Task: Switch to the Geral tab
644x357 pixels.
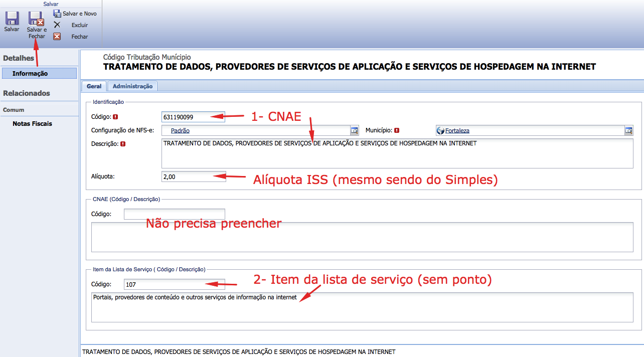Action: 94,86
